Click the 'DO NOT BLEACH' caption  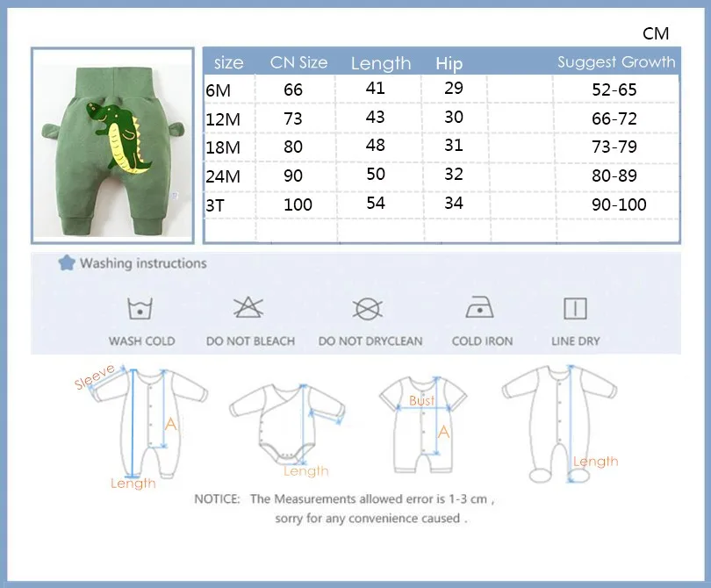[x=250, y=341]
